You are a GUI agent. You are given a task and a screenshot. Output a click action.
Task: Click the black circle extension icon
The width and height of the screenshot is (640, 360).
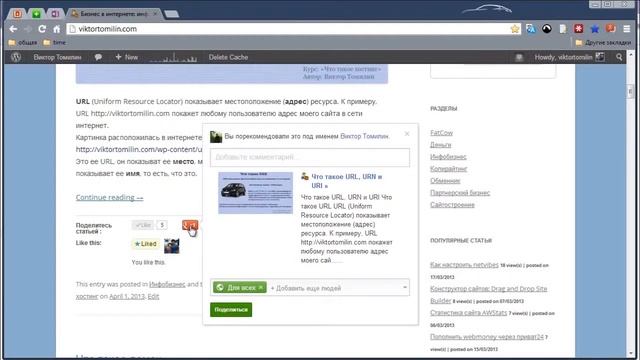(x=547, y=29)
